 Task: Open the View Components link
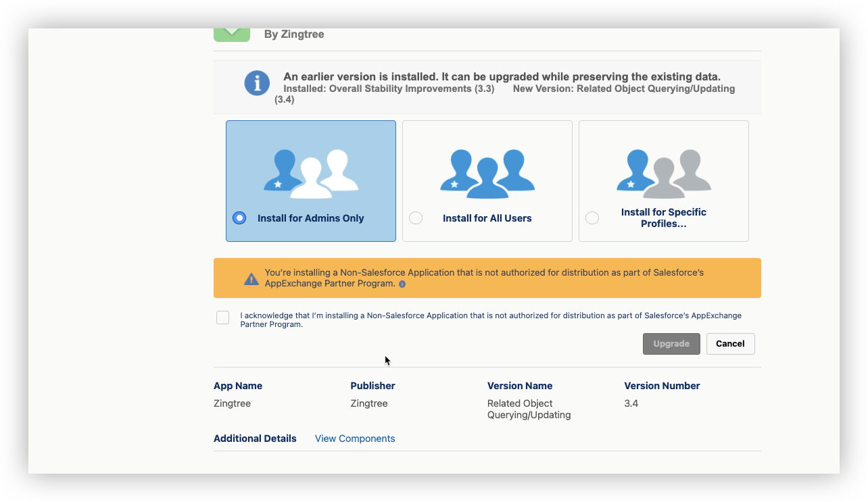click(355, 438)
